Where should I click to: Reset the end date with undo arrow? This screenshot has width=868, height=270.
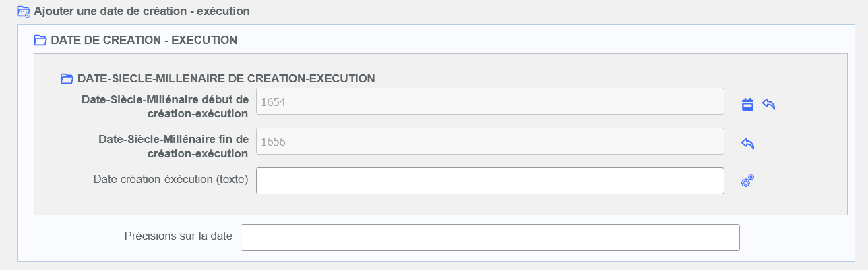747,144
